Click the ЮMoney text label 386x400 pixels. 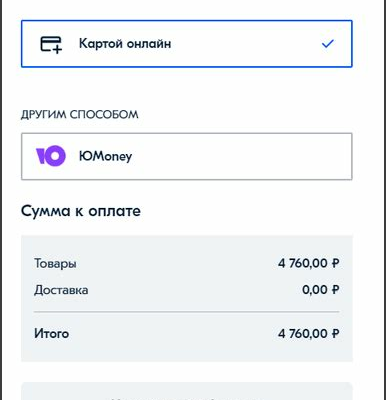pyautogui.click(x=106, y=156)
